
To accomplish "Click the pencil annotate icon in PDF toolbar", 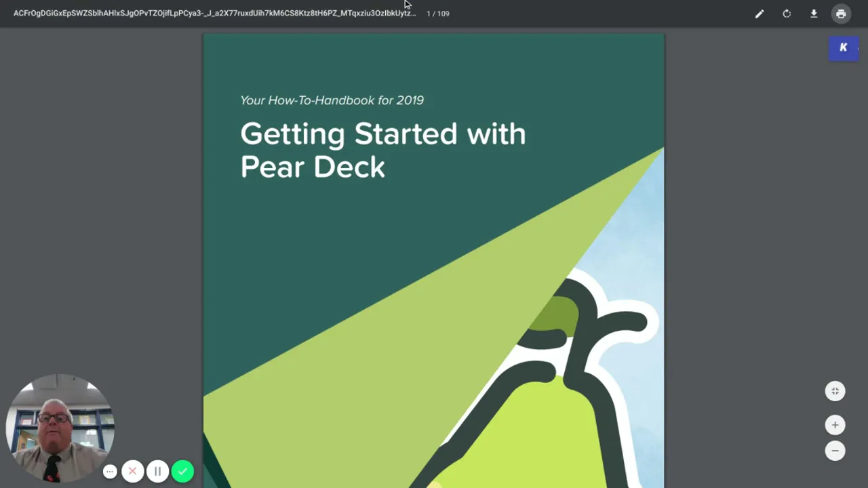I will click(759, 14).
